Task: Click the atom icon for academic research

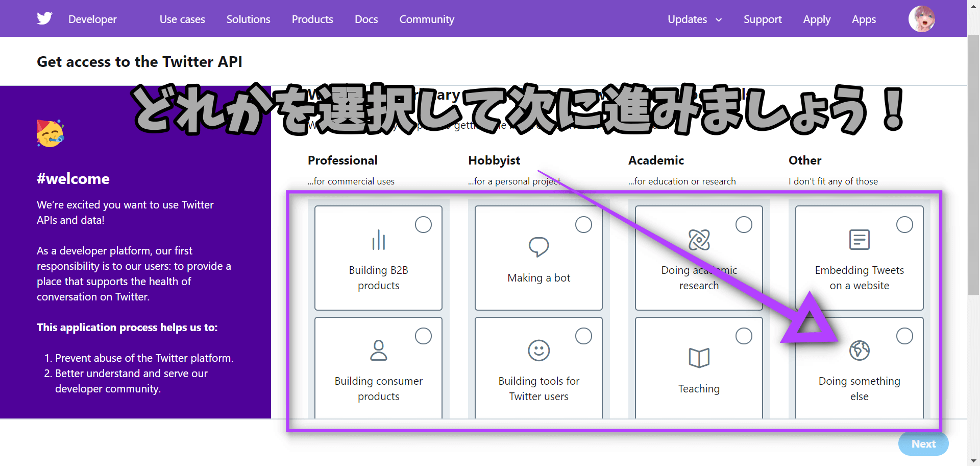Action: click(x=699, y=240)
